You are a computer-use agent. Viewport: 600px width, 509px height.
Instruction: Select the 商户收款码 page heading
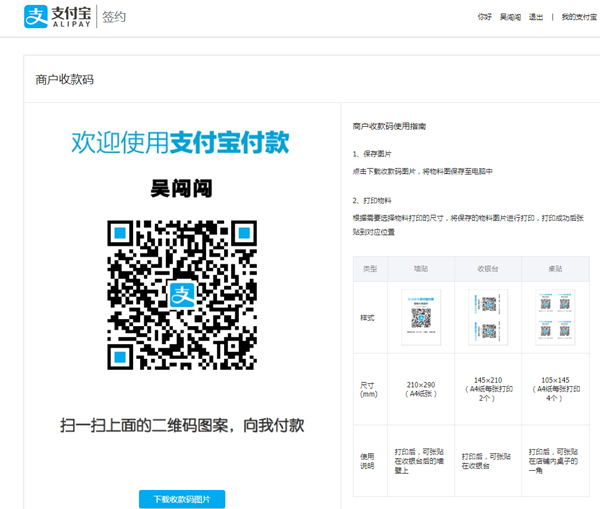pyautogui.click(x=64, y=80)
